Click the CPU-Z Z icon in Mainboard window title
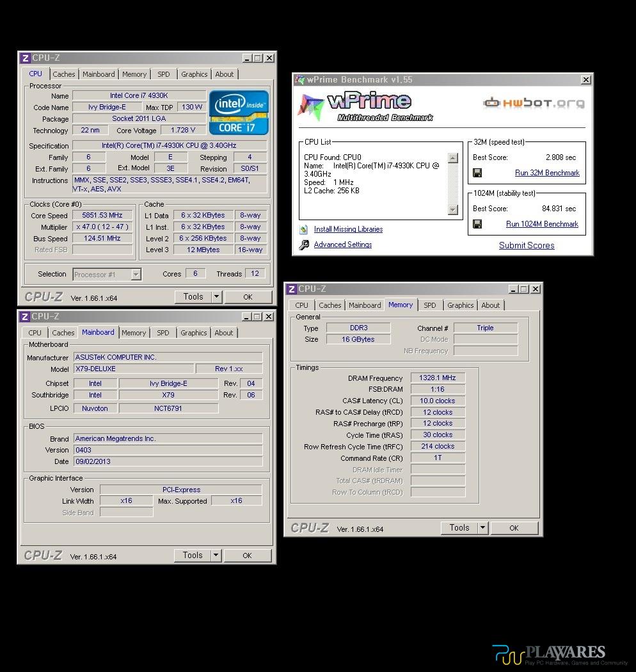This screenshot has height=672, width=636. tap(25, 316)
